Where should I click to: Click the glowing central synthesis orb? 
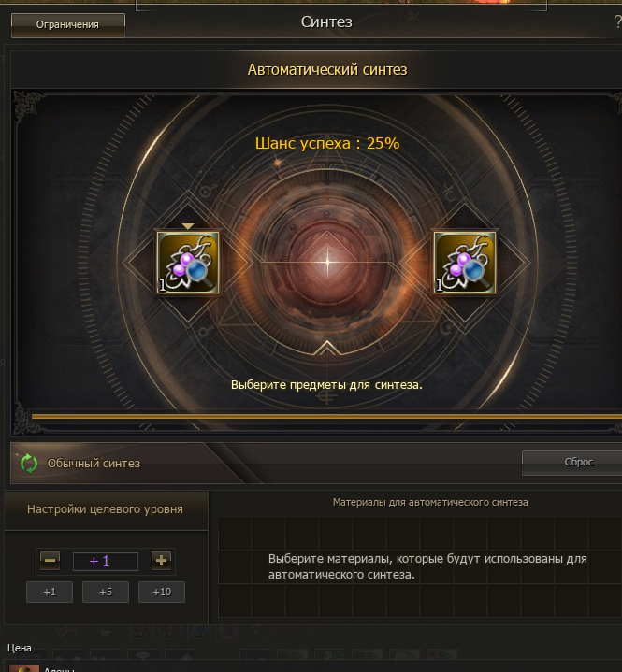click(x=327, y=262)
